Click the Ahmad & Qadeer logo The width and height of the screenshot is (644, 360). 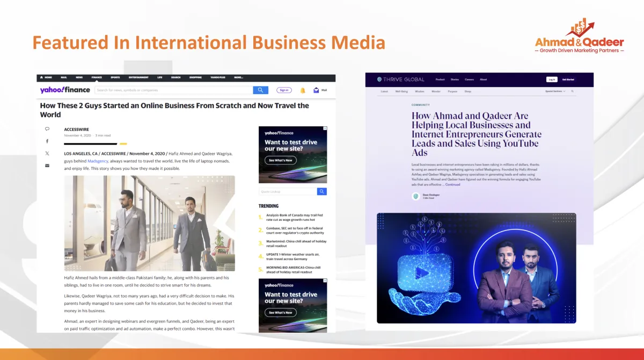(x=580, y=37)
